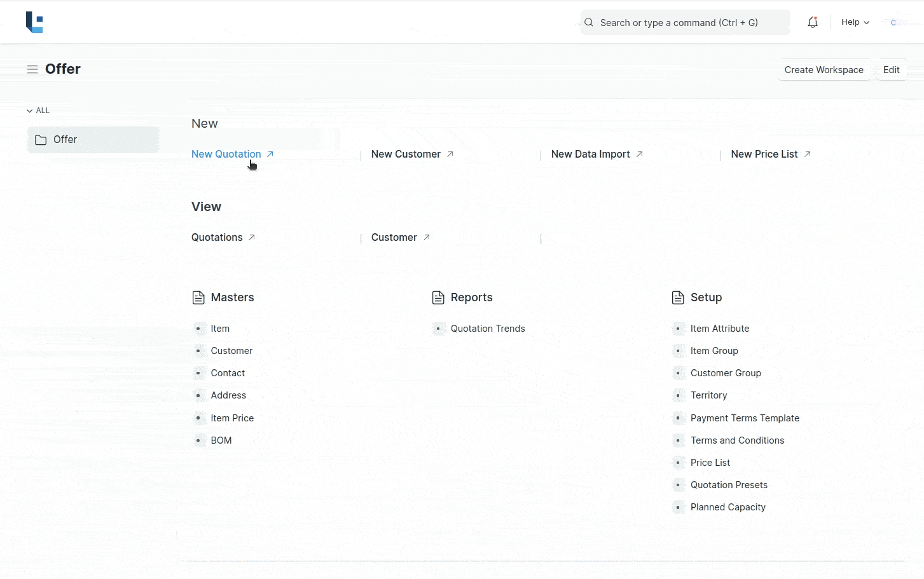Click the arrow icon beside New Data Import
924x579 pixels.
640,154
